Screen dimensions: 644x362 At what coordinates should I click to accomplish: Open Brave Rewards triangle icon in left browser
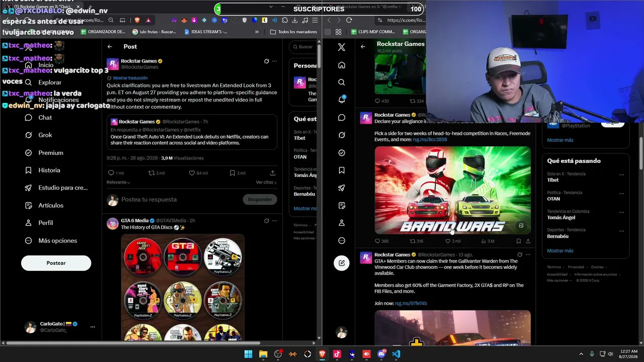[148, 20]
